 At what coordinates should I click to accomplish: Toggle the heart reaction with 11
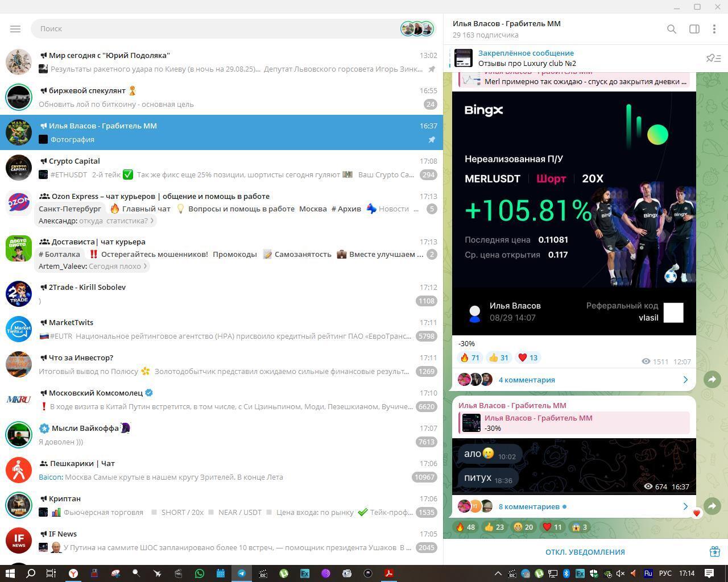(553, 527)
